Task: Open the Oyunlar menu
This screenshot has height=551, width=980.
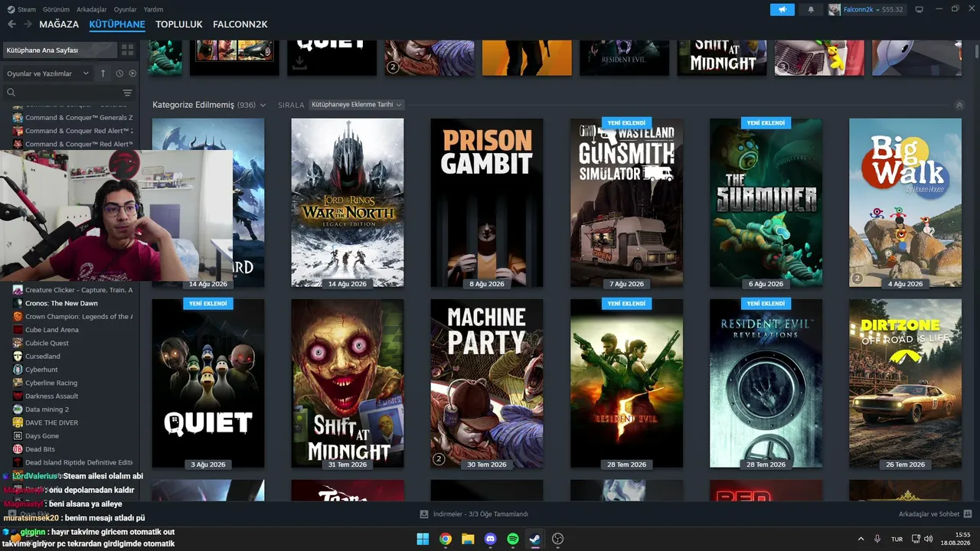Action: pyautogui.click(x=126, y=9)
